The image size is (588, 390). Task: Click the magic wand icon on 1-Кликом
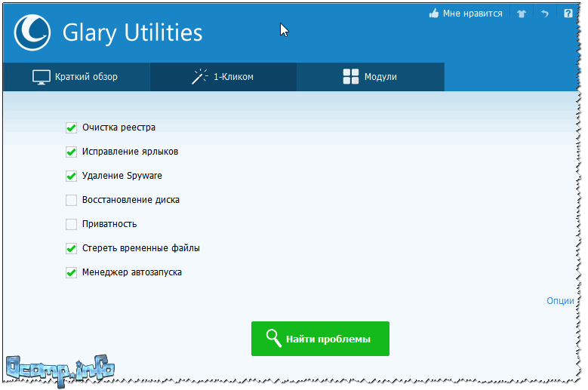(x=199, y=76)
